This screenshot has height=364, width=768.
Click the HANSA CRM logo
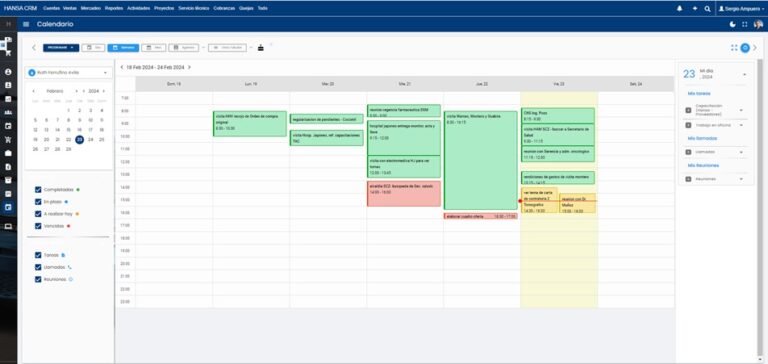21,8
